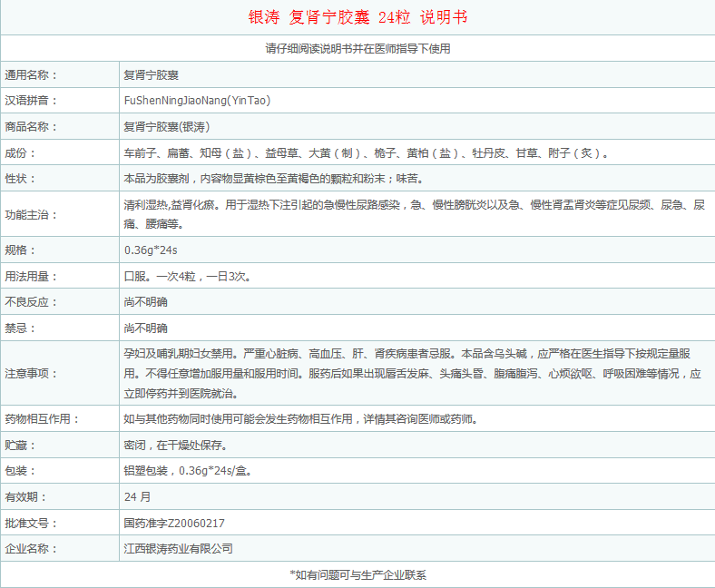Select the storage text 密闭，在干燥处保存。

[x=175, y=445]
